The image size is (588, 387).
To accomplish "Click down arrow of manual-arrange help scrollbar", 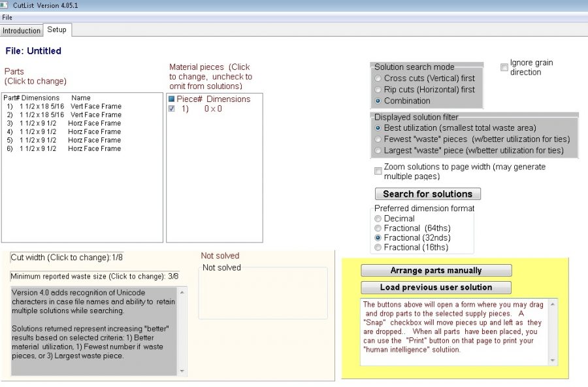I will pos(552,360).
